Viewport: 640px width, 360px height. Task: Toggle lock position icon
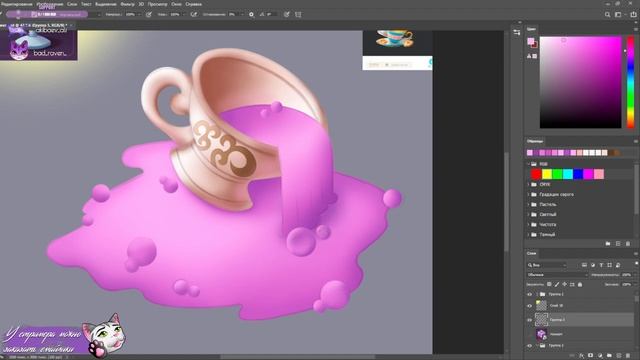(564, 284)
